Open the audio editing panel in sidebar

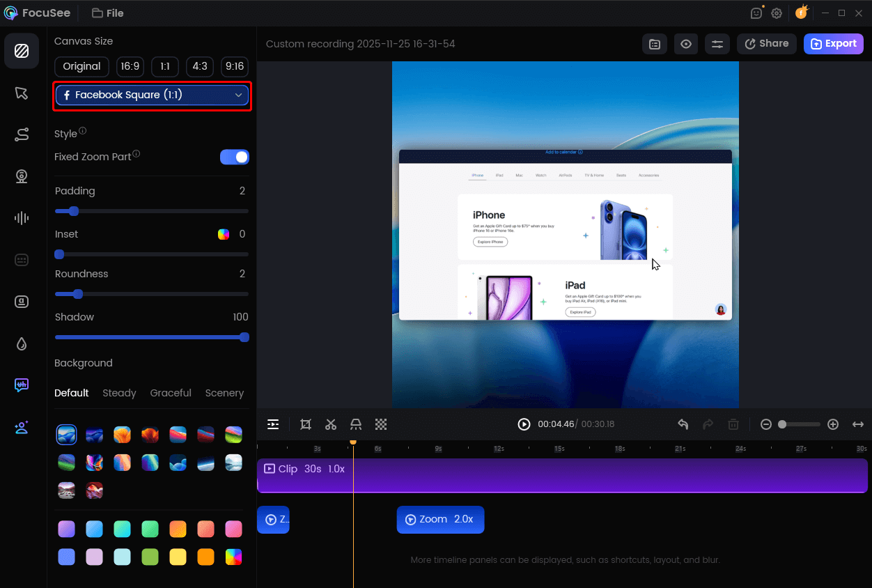coord(22,218)
